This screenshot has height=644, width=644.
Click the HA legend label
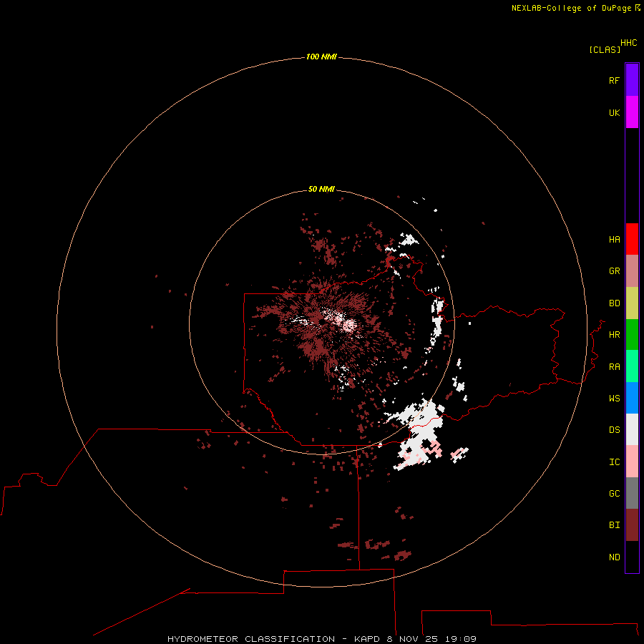(x=614, y=240)
